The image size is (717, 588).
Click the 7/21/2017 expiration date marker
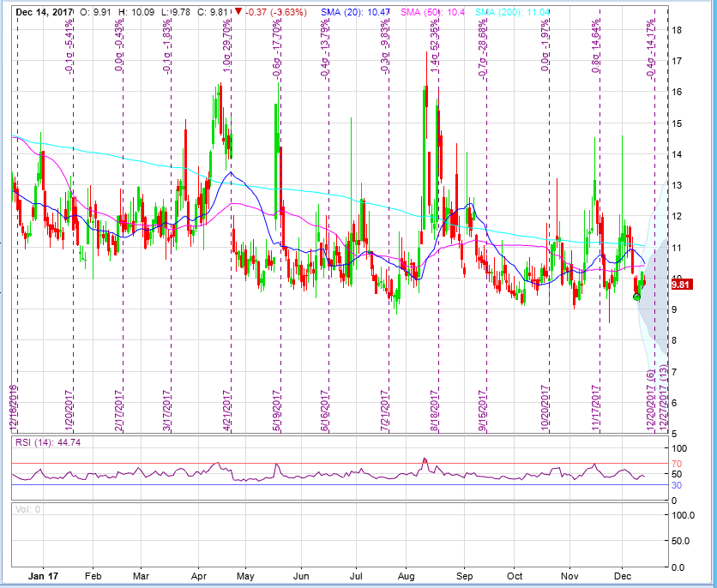(384, 411)
